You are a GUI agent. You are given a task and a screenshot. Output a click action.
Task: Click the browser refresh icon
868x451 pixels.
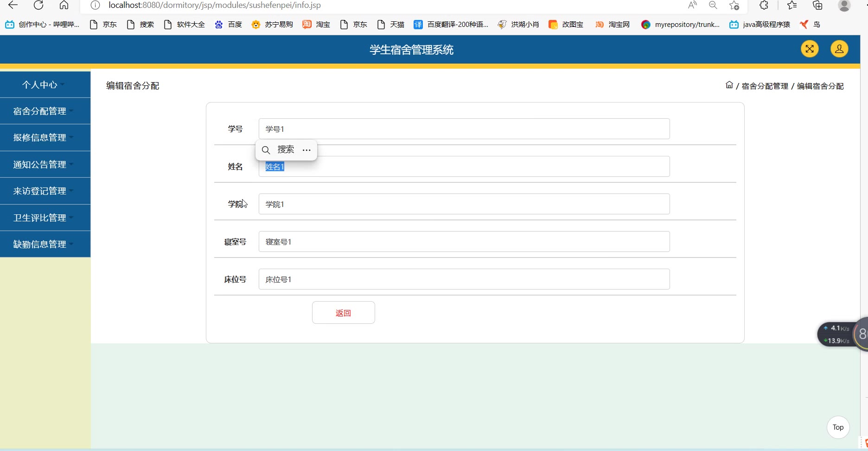38,5
